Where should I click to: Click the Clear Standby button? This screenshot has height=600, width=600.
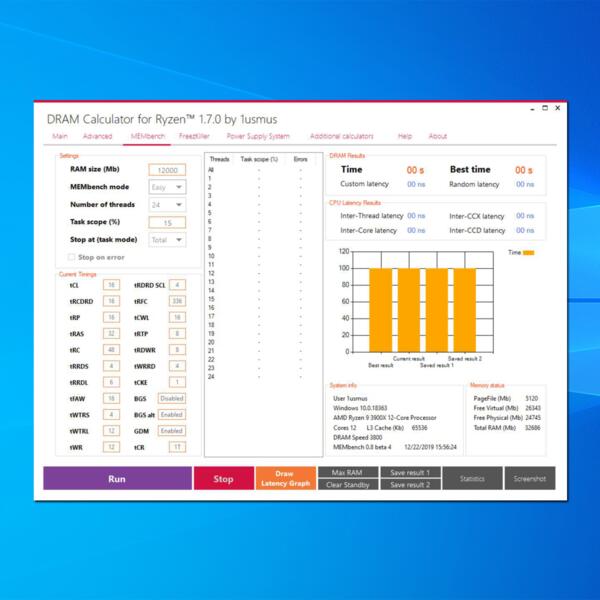348,484
